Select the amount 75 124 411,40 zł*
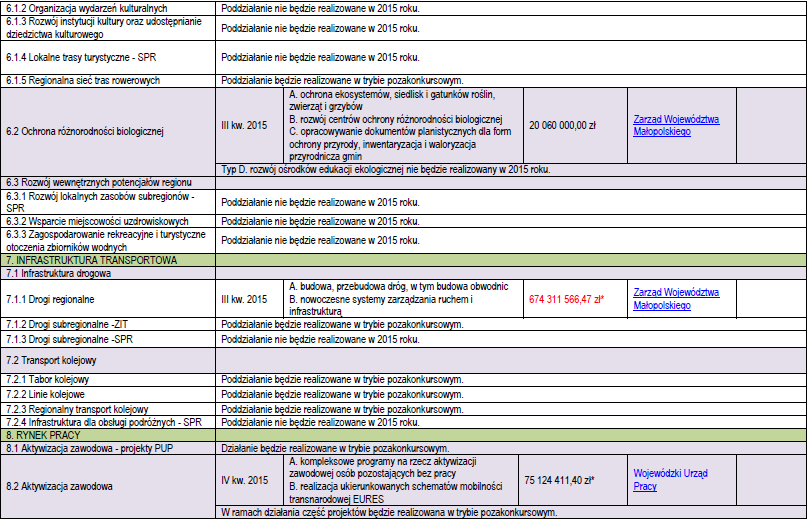The height and width of the screenshot is (522, 809). [x=559, y=480]
